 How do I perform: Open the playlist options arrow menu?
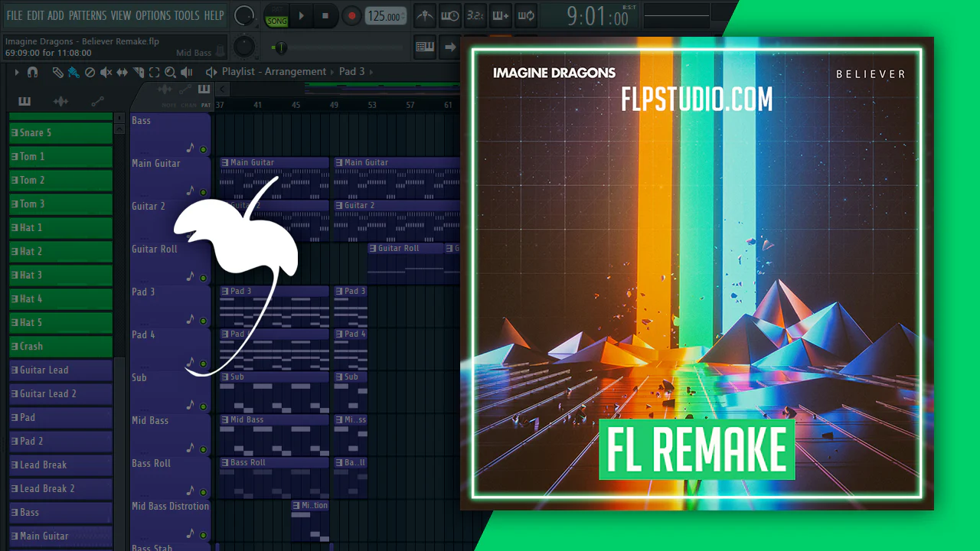click(x=17, y=72)
